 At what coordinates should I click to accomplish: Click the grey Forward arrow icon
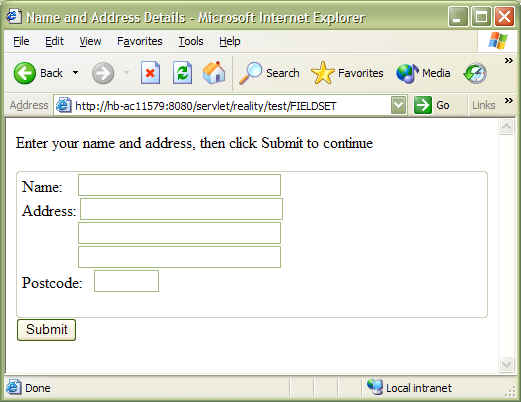[x=103, y=73]
